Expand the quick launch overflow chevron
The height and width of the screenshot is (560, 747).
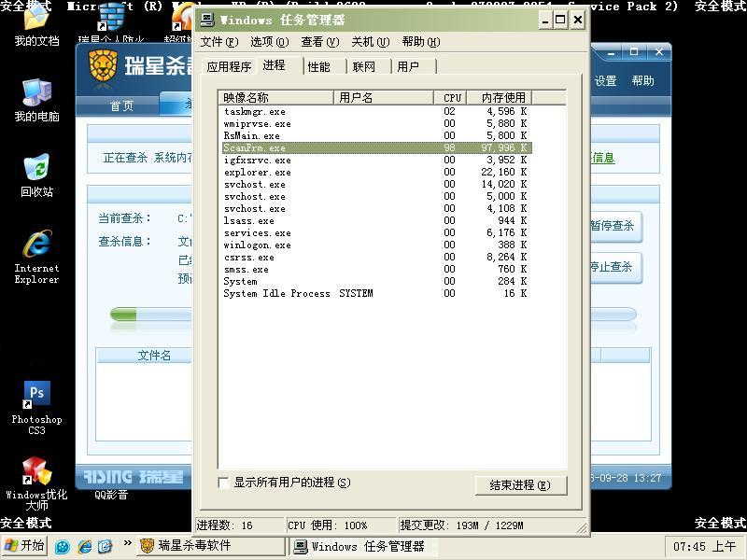tap(127, 543)
